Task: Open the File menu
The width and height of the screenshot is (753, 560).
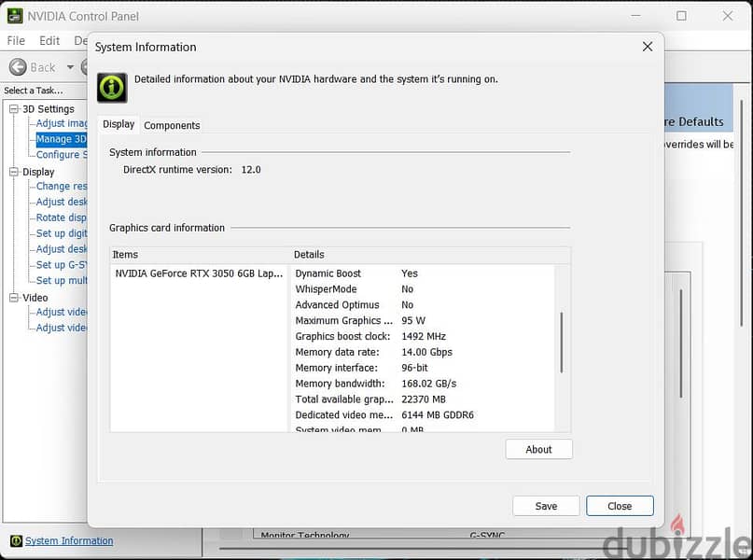Action: [x=16, y=41]
